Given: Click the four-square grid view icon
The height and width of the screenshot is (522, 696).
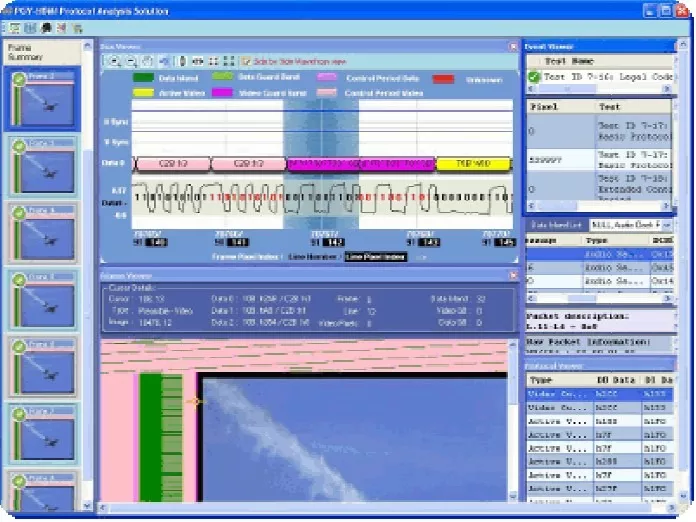Looking at the screenshot, I should [x=230, y=61].
